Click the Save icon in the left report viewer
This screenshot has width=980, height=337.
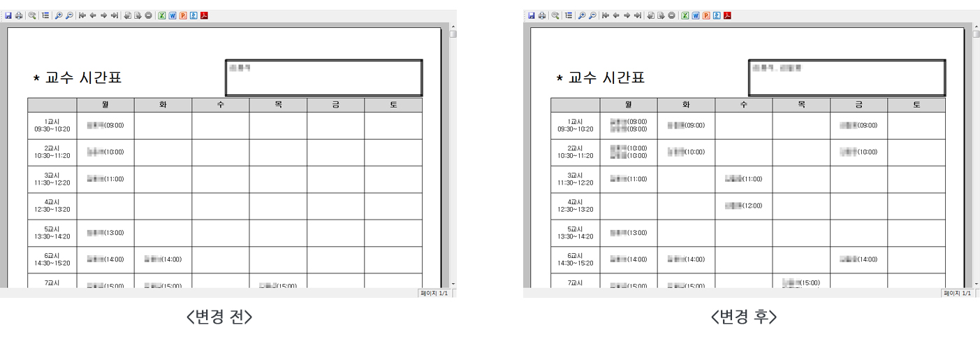(8, 15)
